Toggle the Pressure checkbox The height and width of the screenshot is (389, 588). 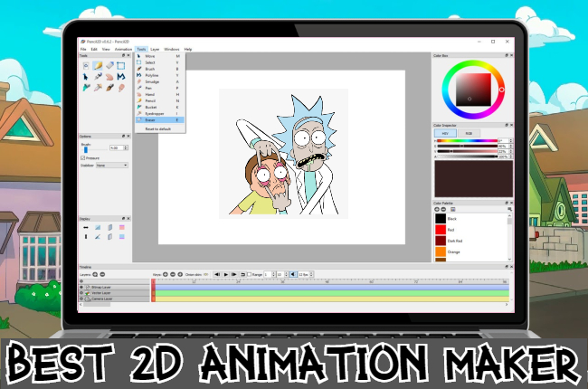(x=84, y=157)
